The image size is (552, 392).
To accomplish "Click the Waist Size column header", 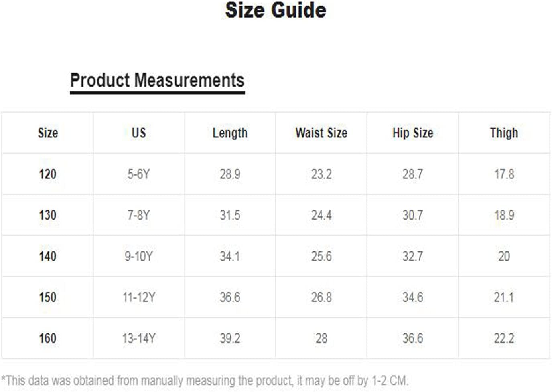I will 321,133.
